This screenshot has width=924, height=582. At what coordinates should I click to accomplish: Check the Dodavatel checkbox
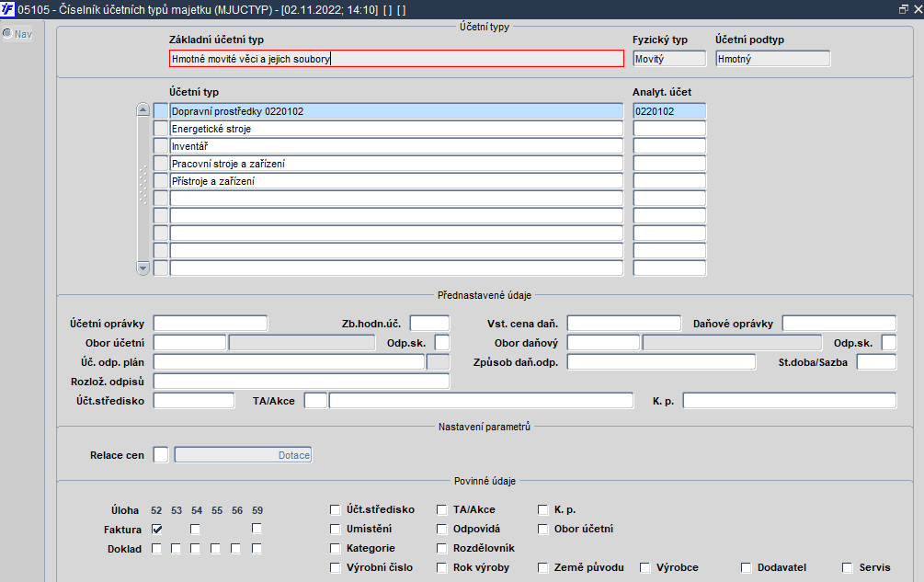(746, 567)
